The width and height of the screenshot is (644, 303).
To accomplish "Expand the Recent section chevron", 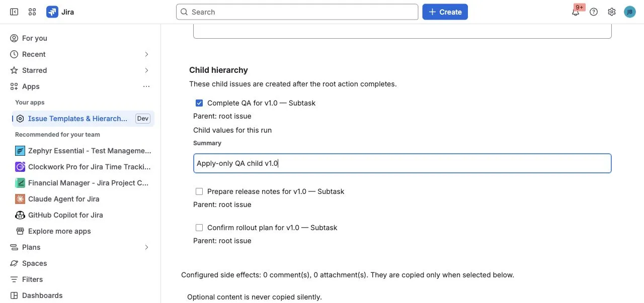I will [x=146, y=54].
